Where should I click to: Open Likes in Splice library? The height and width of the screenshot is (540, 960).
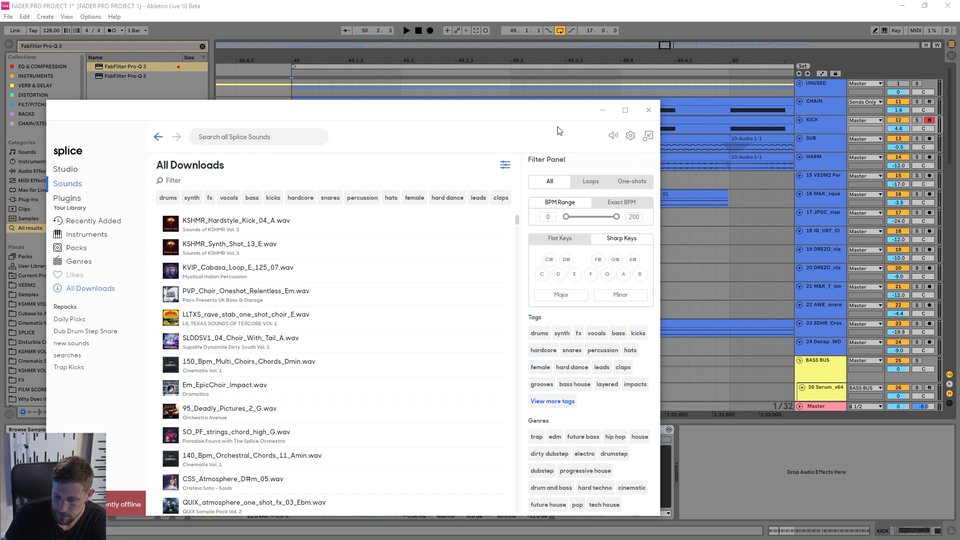click(x=68, y=275)
